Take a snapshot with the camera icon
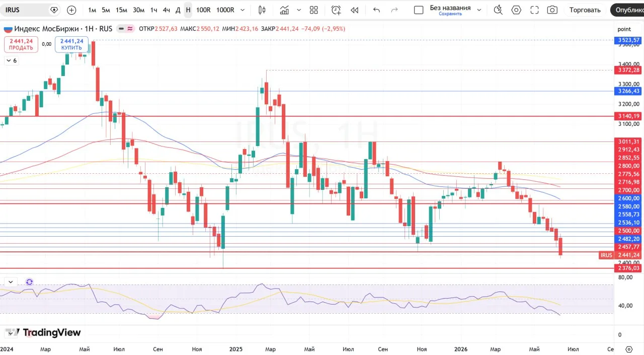This screenshot has height=355, width=644. [x=552, y=10]
